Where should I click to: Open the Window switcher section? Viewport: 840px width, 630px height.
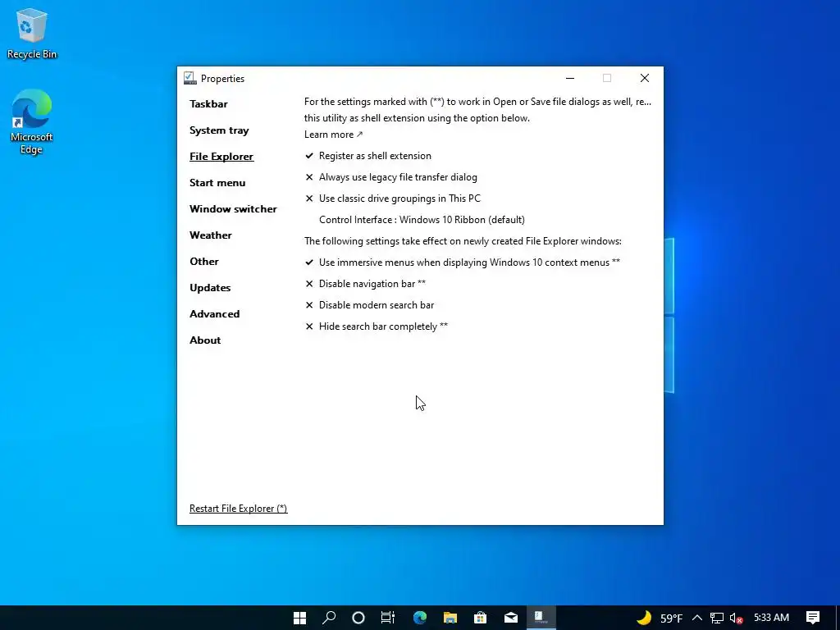click(x=233, y=209)
